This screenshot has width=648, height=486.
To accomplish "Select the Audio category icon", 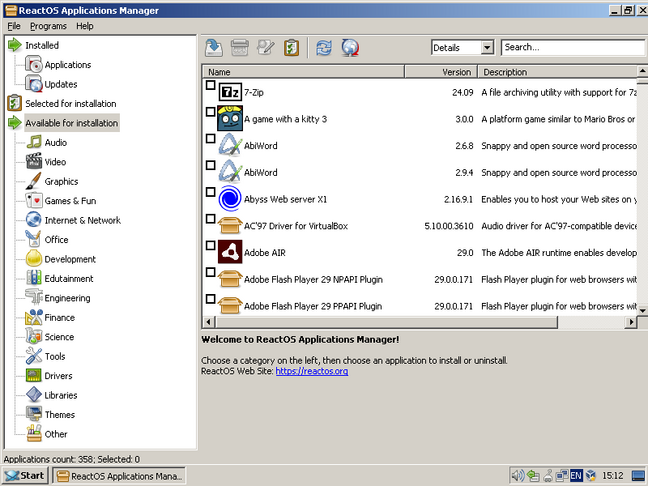I will [34, 142].
